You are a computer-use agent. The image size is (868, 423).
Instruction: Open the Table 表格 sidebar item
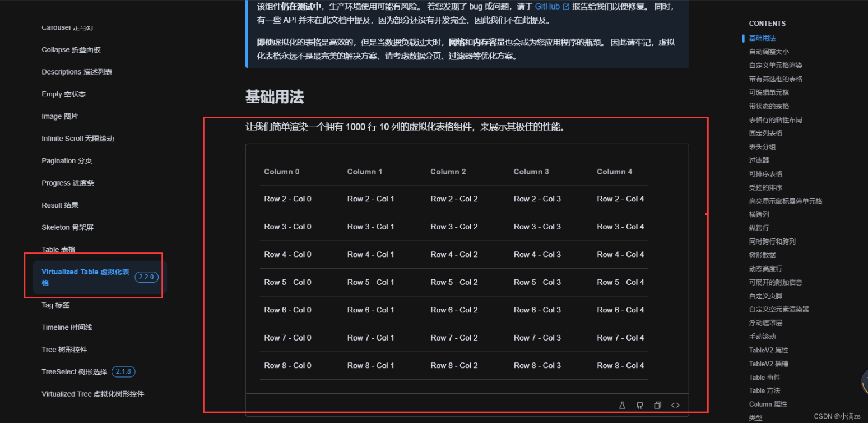coord(58,250)
